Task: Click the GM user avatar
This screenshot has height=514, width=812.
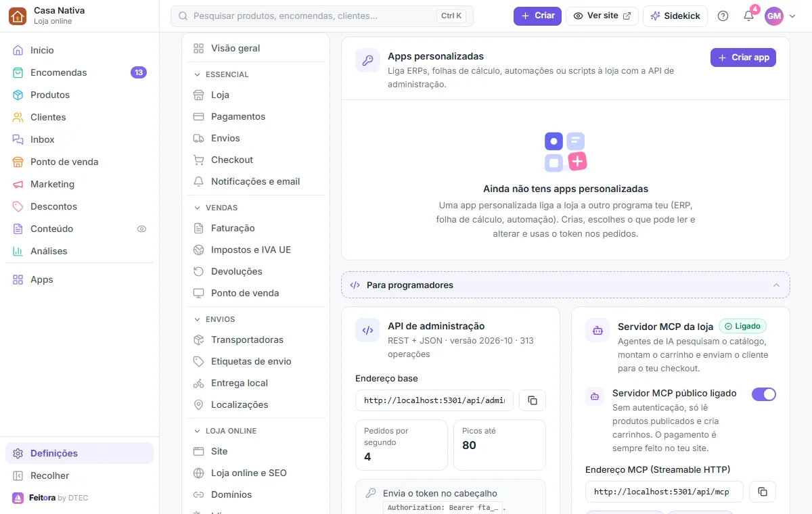Action: (x=773, y=16)
